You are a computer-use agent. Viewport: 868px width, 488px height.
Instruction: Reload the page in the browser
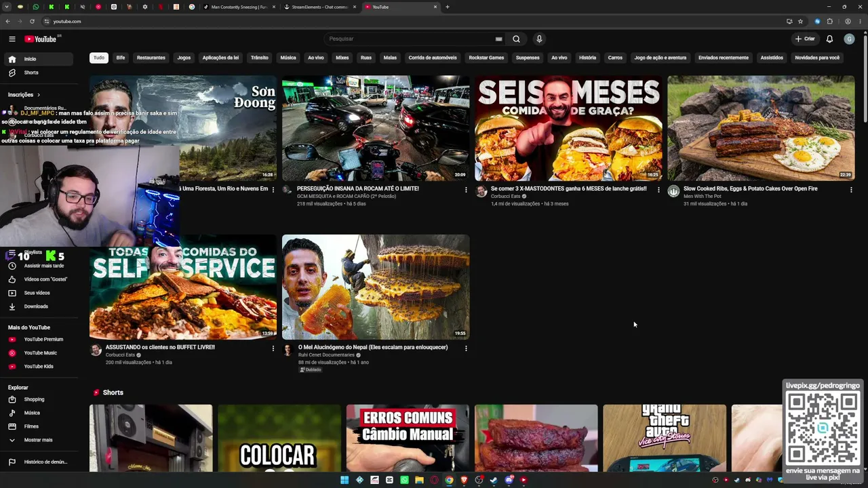[x=32, y=21]
